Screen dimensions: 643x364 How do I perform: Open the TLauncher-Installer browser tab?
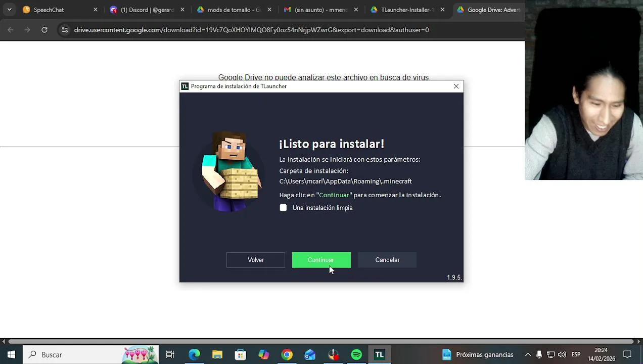(x=407, y=10)
